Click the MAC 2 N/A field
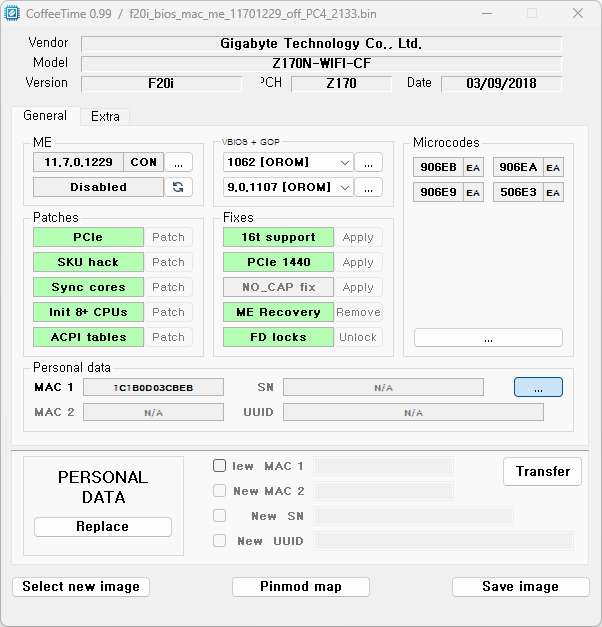The height and width of the screenshot is (627, 602). (153, 412)
